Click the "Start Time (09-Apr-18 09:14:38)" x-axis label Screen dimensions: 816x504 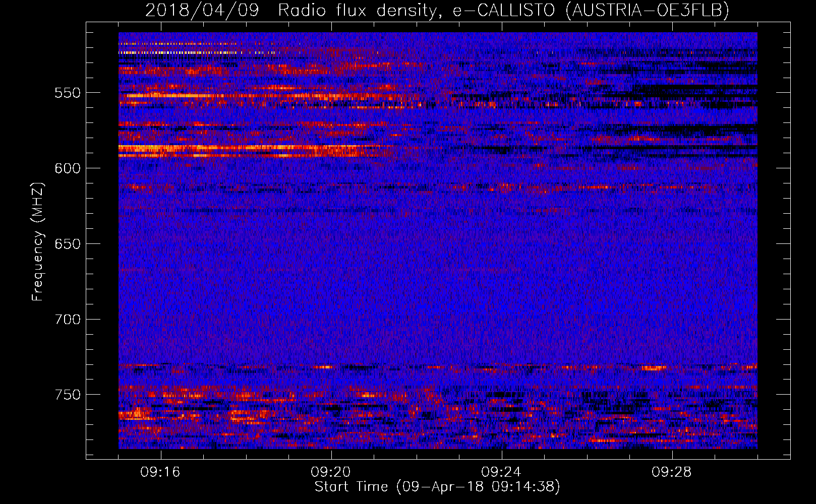(437, 487)
